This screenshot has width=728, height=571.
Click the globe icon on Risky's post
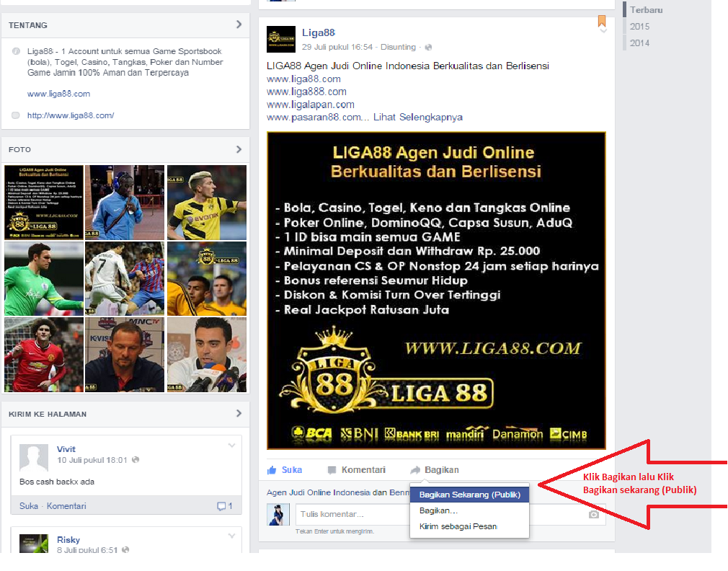point(125,549)
